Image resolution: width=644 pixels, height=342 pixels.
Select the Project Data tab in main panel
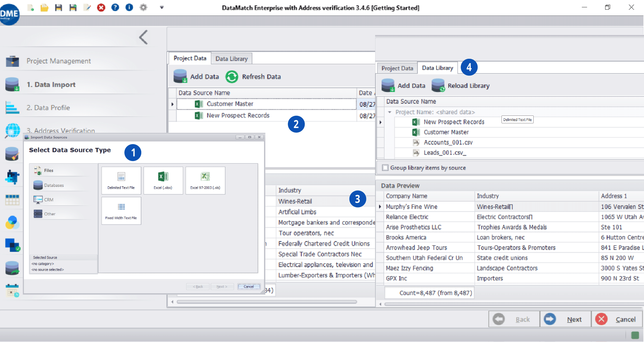coord(190,58)
